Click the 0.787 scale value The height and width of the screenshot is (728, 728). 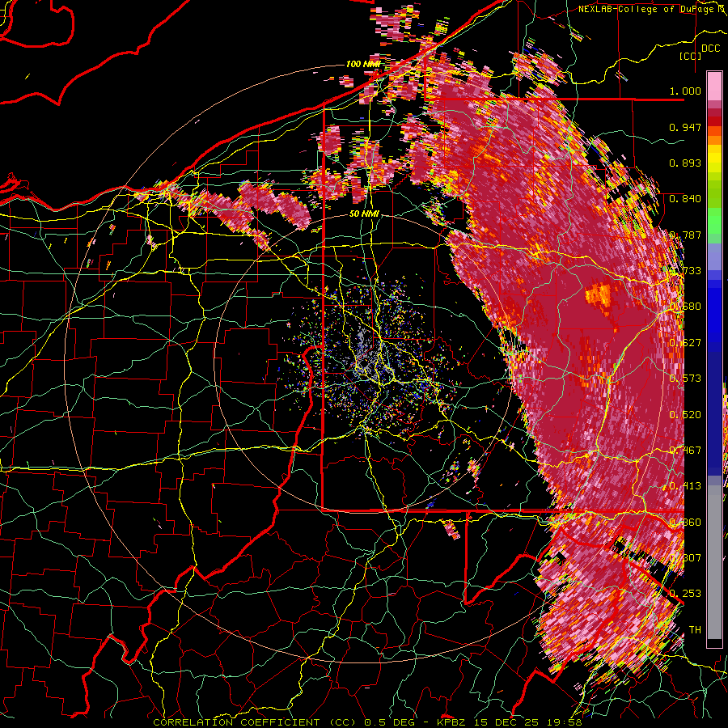click(685, 235)
